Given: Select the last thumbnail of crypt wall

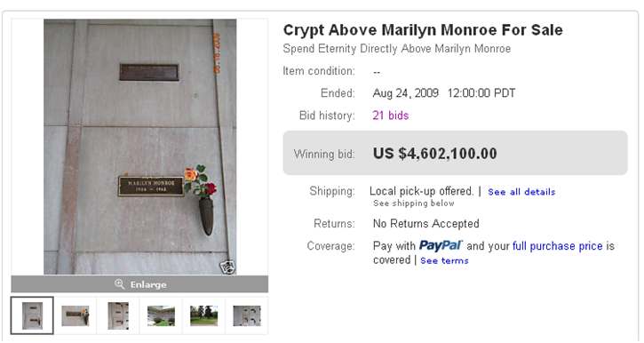Looking at the screenshot, I should click(247, 315).
